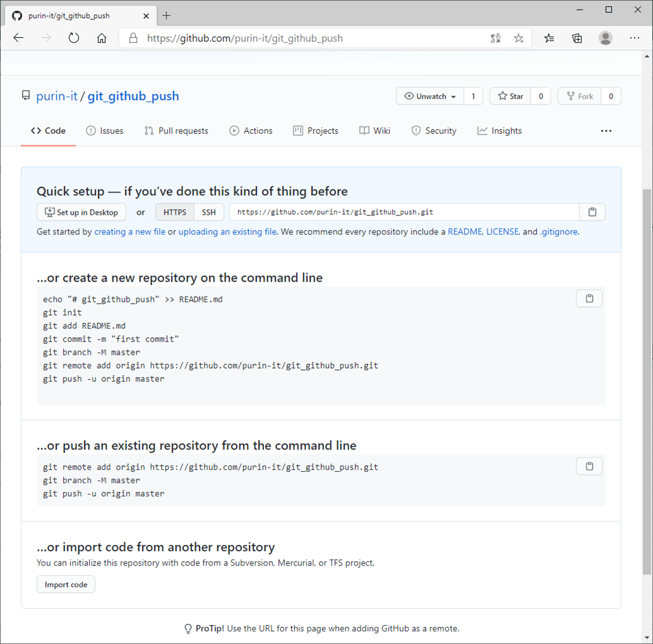Open the browser Collections icon
This screenshot has height=644, width=653.
coord(577,38)
